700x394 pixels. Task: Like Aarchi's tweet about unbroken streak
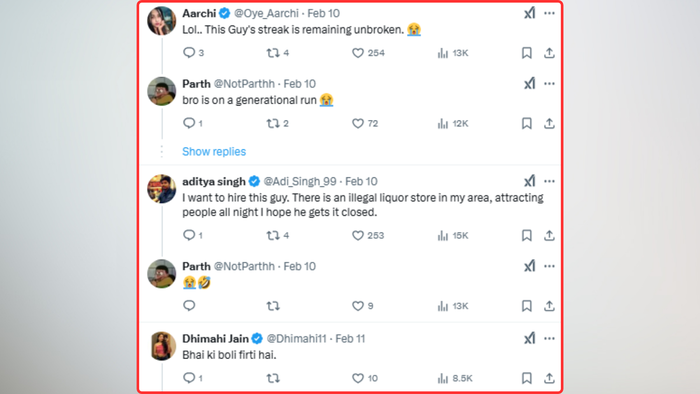(358, 53)
